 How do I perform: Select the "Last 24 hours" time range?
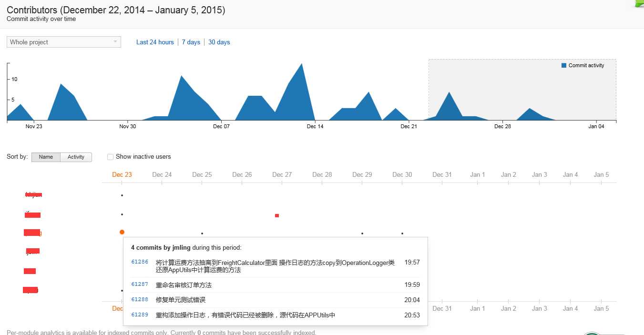[155, 42]
